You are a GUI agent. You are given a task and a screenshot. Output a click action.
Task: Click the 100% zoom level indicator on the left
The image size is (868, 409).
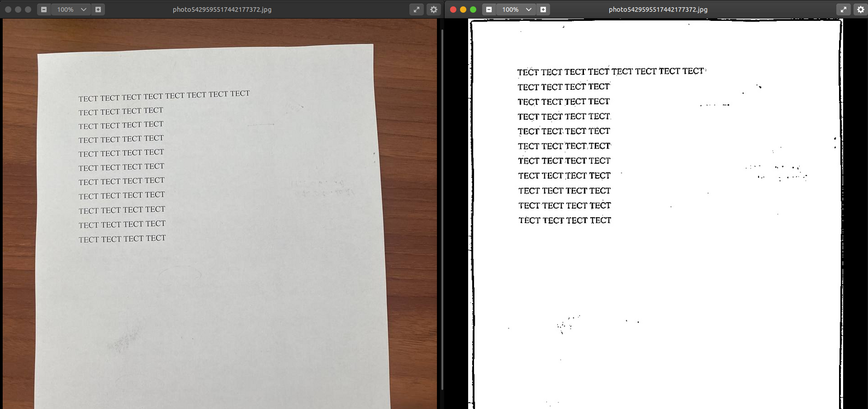tap(65, 9)
